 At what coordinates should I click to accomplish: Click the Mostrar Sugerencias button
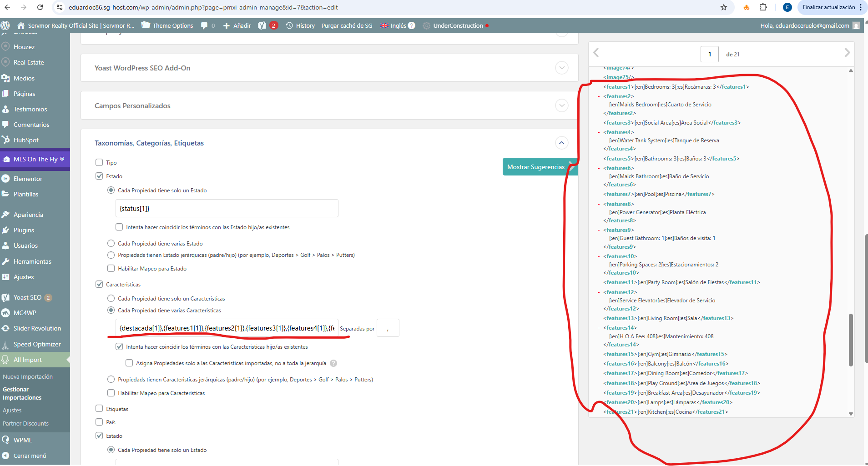535,167
